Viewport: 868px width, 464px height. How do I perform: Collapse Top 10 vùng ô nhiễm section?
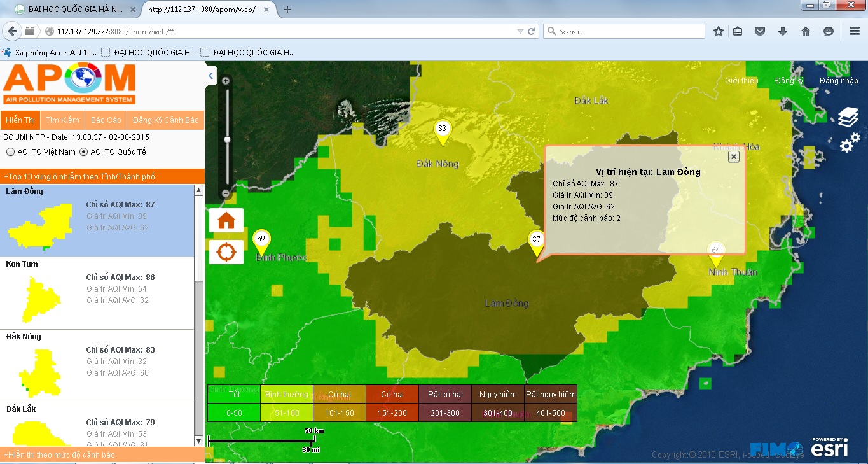pyautogui.click(x=102, y=176)
